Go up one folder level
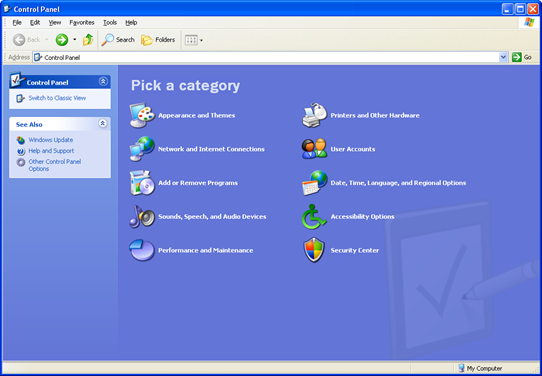This screenshot has height=376, width=542. coord(88,40)
